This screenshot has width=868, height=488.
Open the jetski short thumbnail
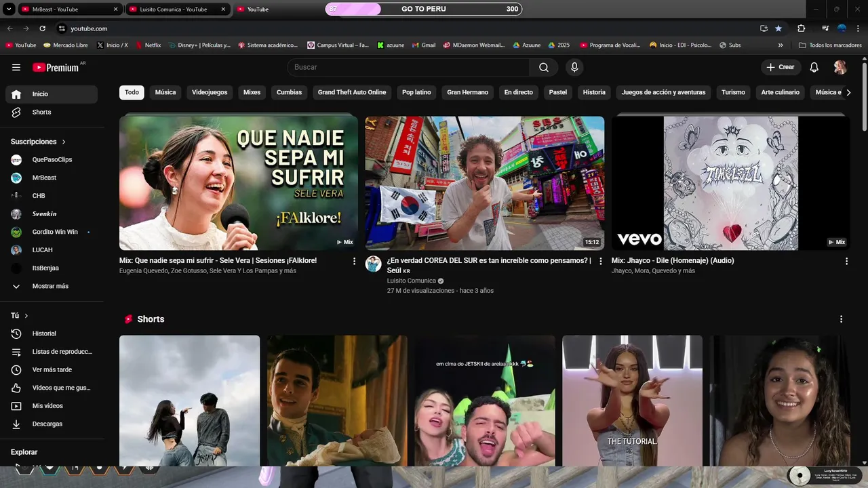pyautogui.click(x=485, y=401)
